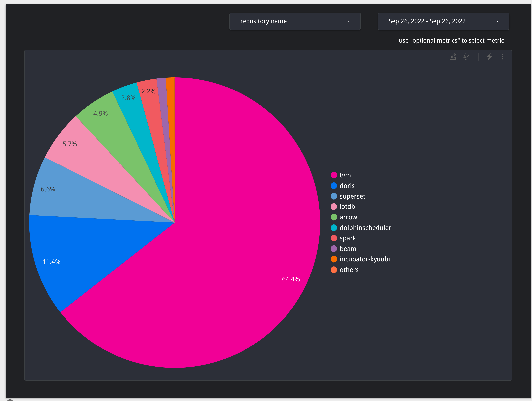Viewport: 532px width, 401px height.
Task: Open the repository name dropdown
Action: pos(295,21)
